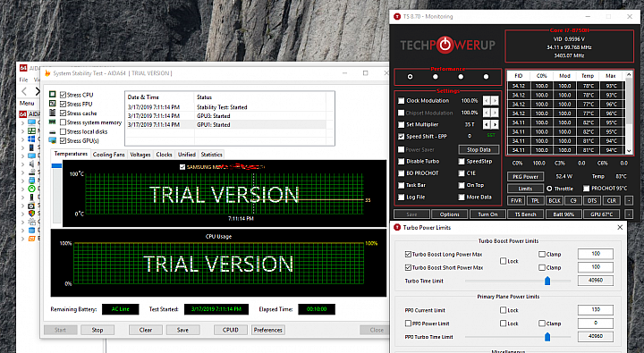The height and width of the screenshot is (353, 644).
Task: Click the Stop button in stability test
Action: point(97,330)
